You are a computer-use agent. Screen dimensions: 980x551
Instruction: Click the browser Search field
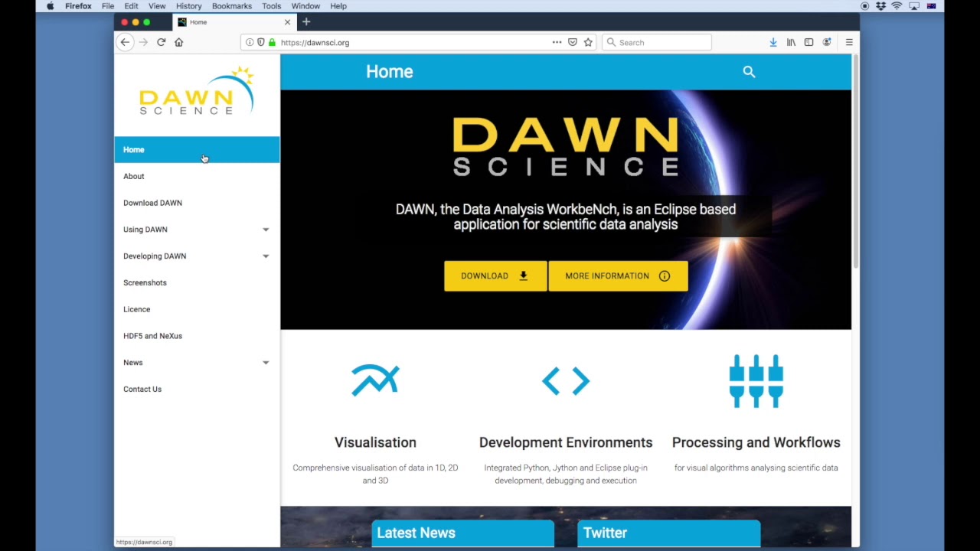coord(657,42)
